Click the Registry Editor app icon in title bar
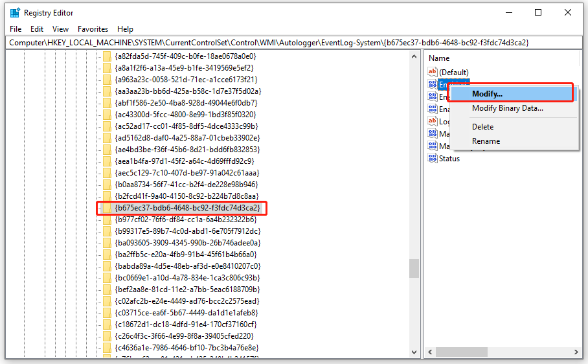588x364 pixels. coord(15,13)
